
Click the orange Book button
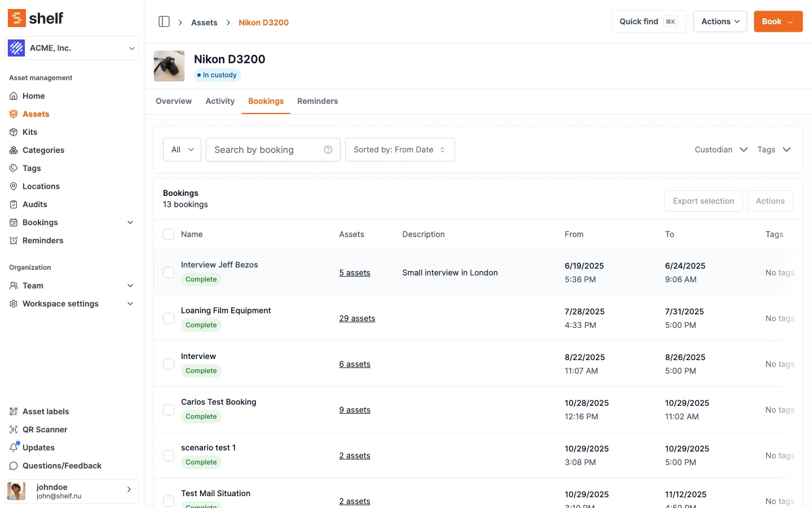pos(778,21)
